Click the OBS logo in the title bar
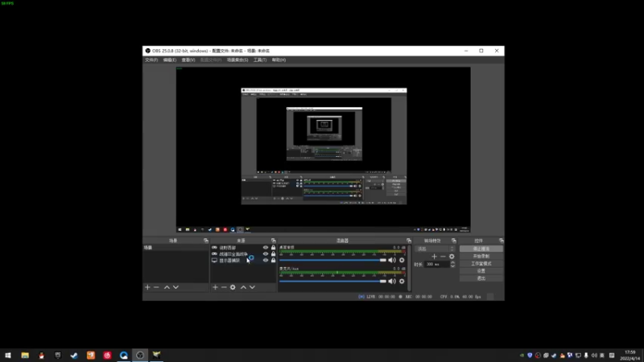 pos(147,51)
